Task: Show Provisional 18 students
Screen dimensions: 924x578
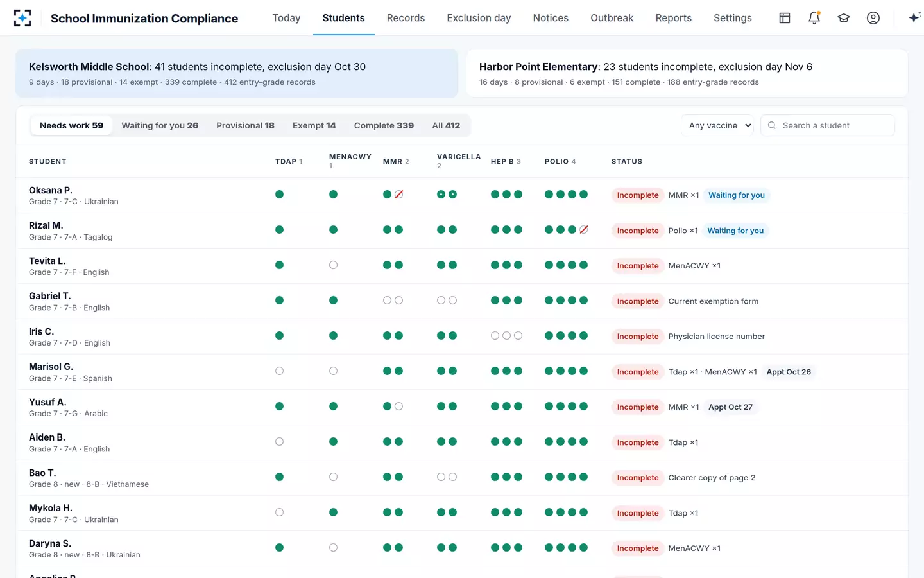Action: click(245, 125)
